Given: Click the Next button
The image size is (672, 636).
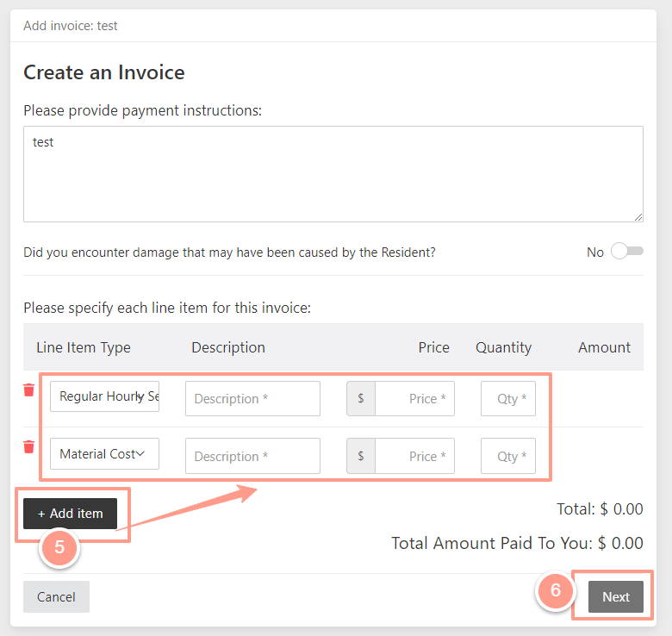Looking at the screenshot, I should (616, 596).
